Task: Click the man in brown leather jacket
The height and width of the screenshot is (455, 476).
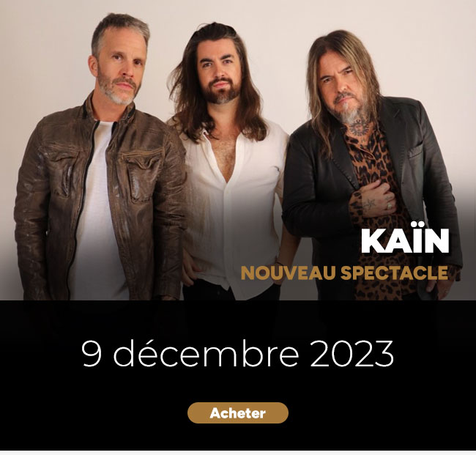Action: (100, 170)
